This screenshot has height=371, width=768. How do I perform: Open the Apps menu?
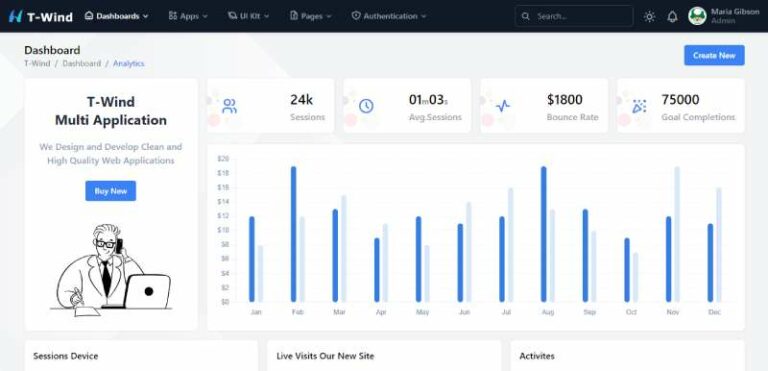pos(188,16)
